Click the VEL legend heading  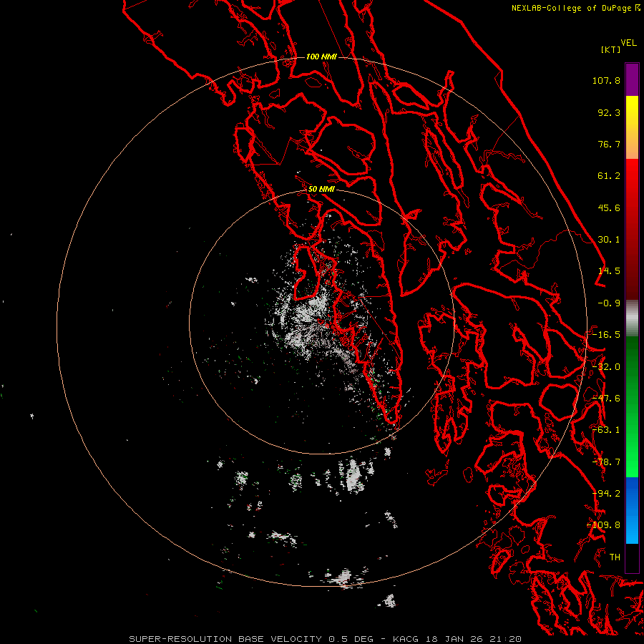[x=628, y=43]
